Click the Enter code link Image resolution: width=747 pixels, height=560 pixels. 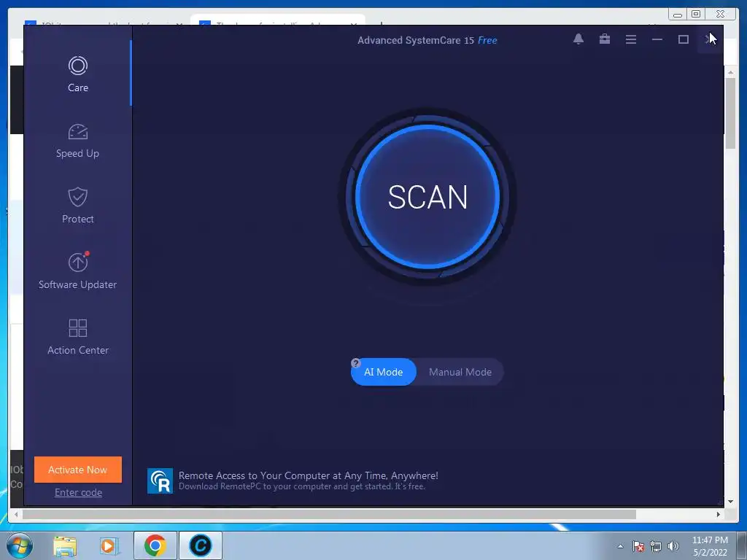click(x=78, y=492)
